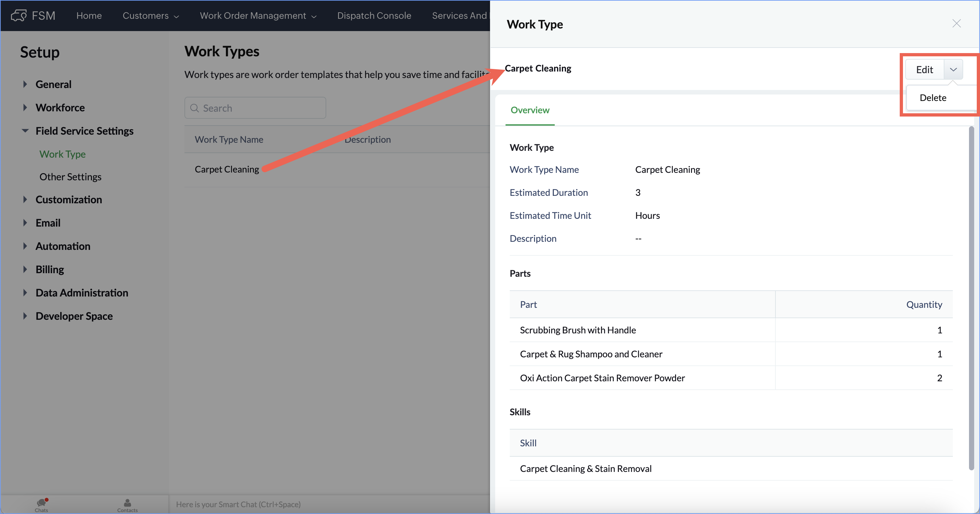Click the FSM logo icon
This screenshot has height=514, width=980.
[x=19, y=16]
